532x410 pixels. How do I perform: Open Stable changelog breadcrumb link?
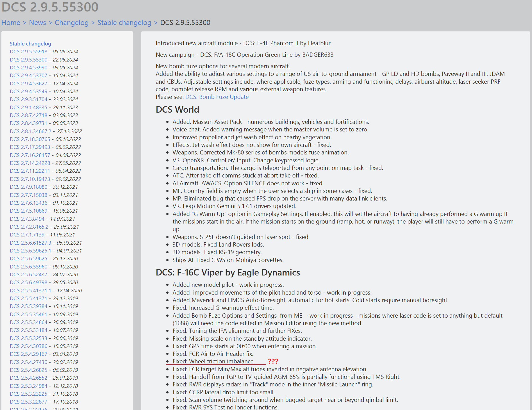point(124,22)
